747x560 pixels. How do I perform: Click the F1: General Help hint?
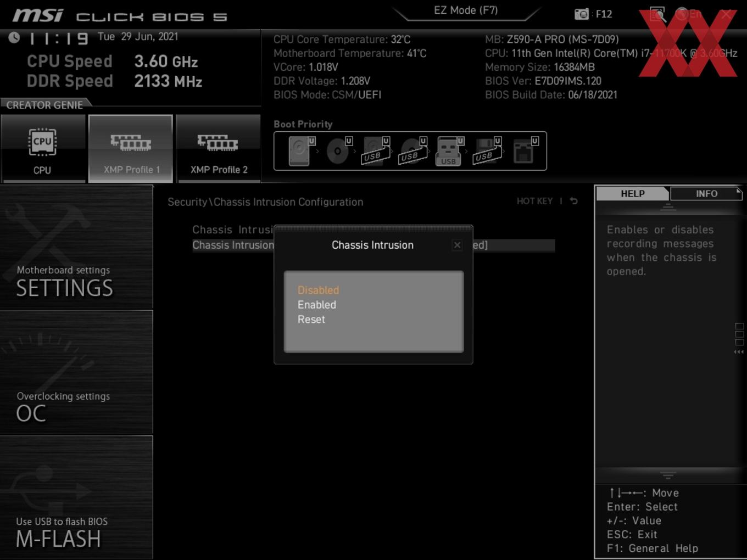pos(653,548)
